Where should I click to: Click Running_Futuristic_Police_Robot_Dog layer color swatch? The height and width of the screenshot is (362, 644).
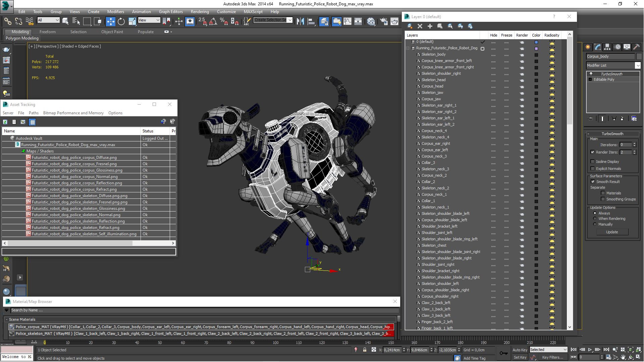(536, 49)
